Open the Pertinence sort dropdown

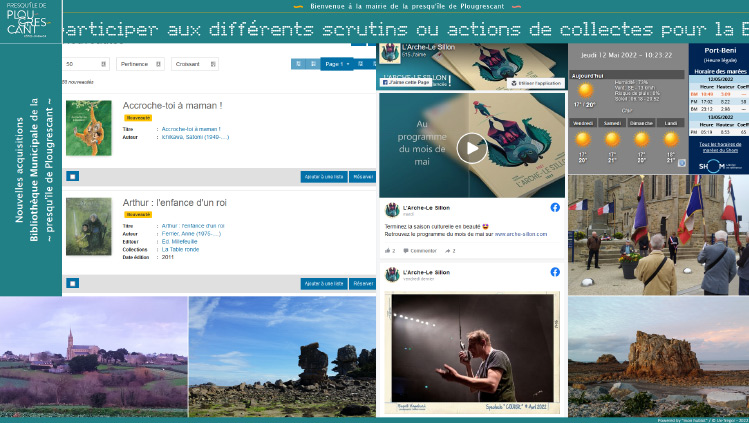click(140, 64)
